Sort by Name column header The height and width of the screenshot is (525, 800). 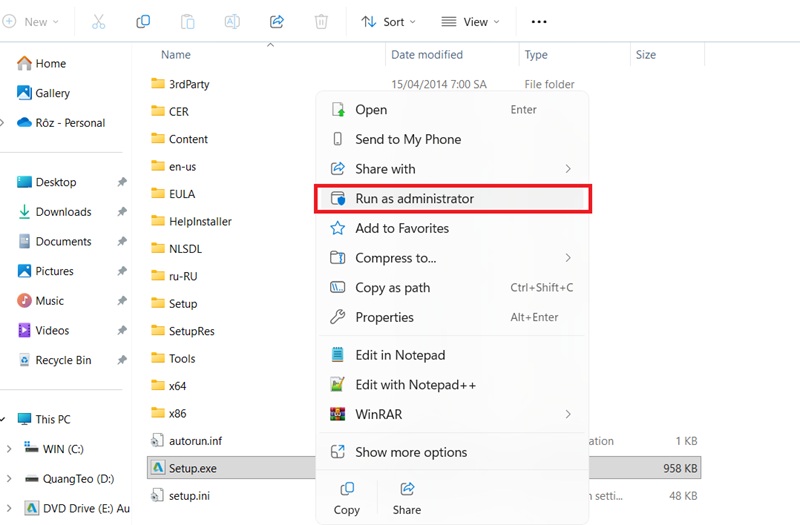(176, 55)
